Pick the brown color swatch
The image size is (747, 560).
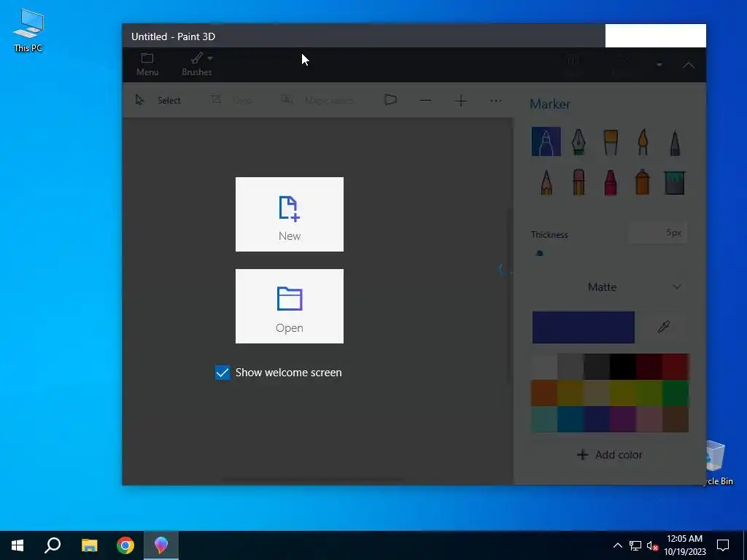coord(675,419)
